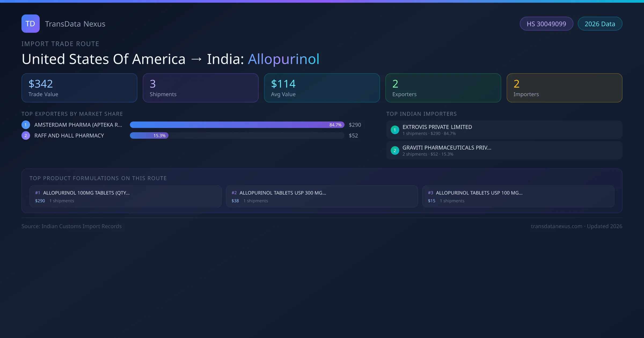Open the TOP EXPORTERS BY MARKET SHARE section
The width and height of the screenshot is (644, 338).
coord(72,114)
